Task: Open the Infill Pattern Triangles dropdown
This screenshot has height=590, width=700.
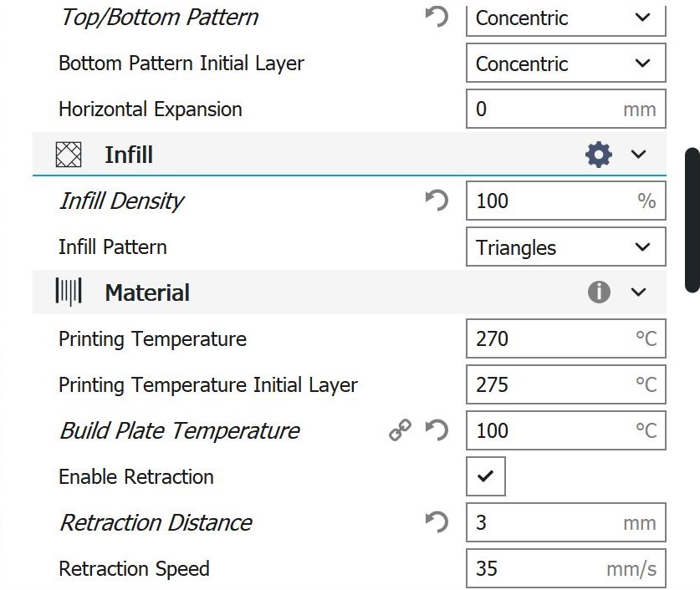Action: tap(565, 247)
